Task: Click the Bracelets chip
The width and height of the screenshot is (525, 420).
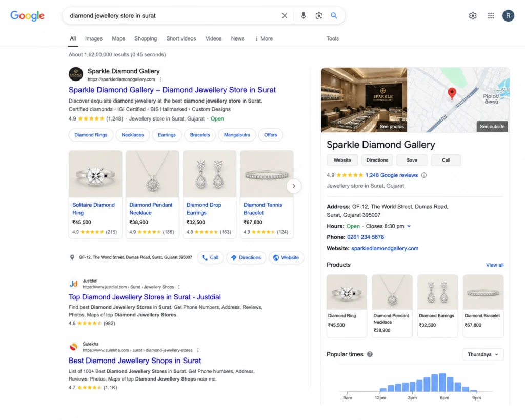Action: (x=200, y=135)
